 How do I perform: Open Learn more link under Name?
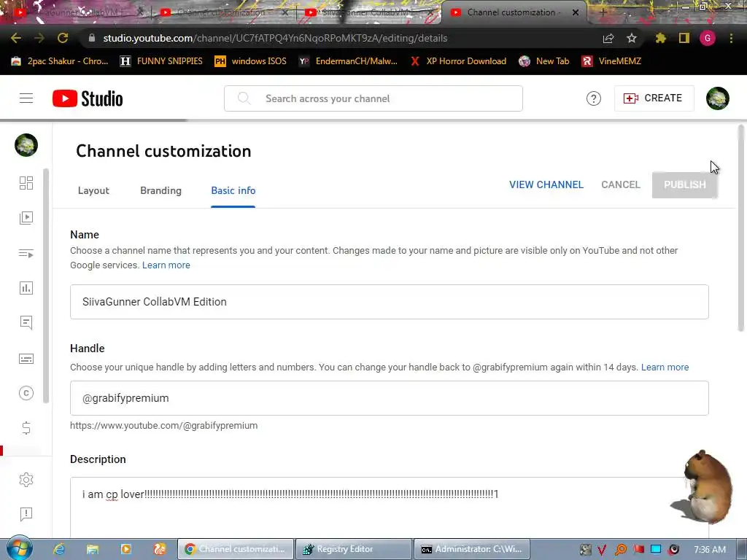[166, 265]
